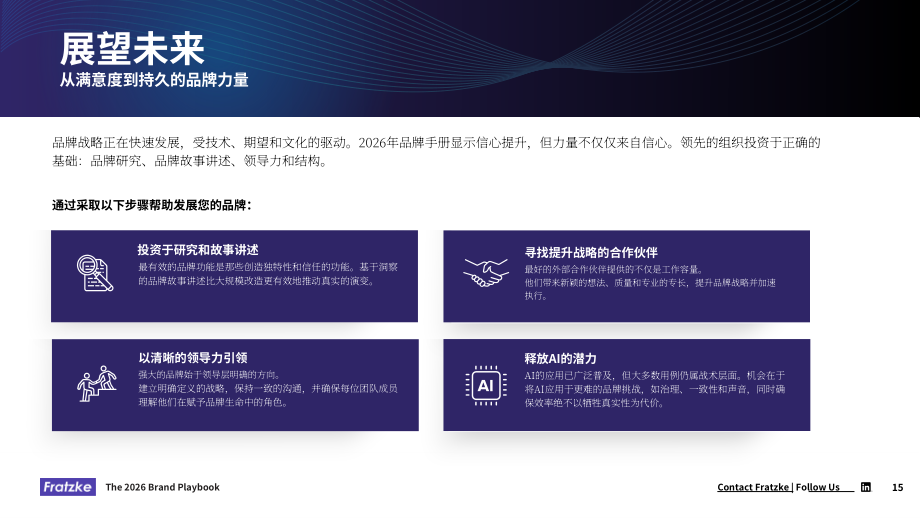The image size is (920, 518).
Task: Select the card 寻找提升战略的合作伙伴
Action: [627, 276]
